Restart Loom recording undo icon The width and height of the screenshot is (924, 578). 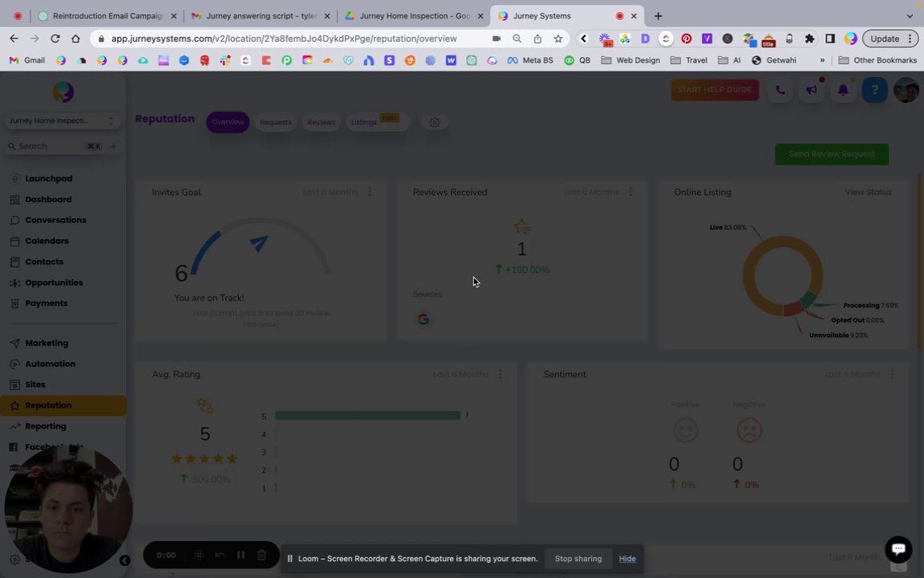click(220, 555)
